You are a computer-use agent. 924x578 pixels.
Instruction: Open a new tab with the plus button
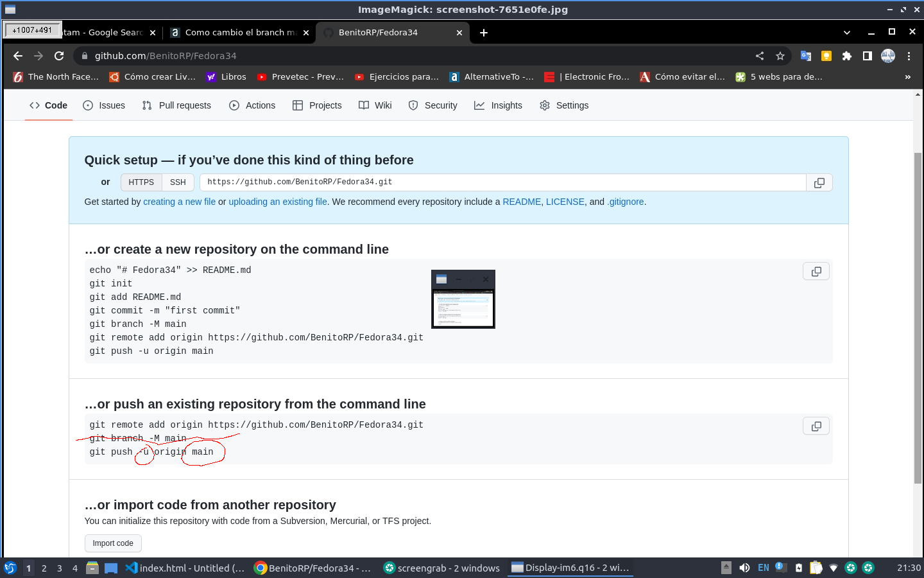pyautogui.click(x=484, y=33)
